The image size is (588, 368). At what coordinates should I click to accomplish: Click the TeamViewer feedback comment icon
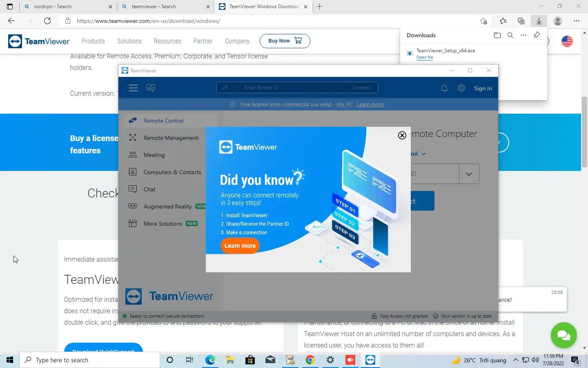(x=151, y=88)
